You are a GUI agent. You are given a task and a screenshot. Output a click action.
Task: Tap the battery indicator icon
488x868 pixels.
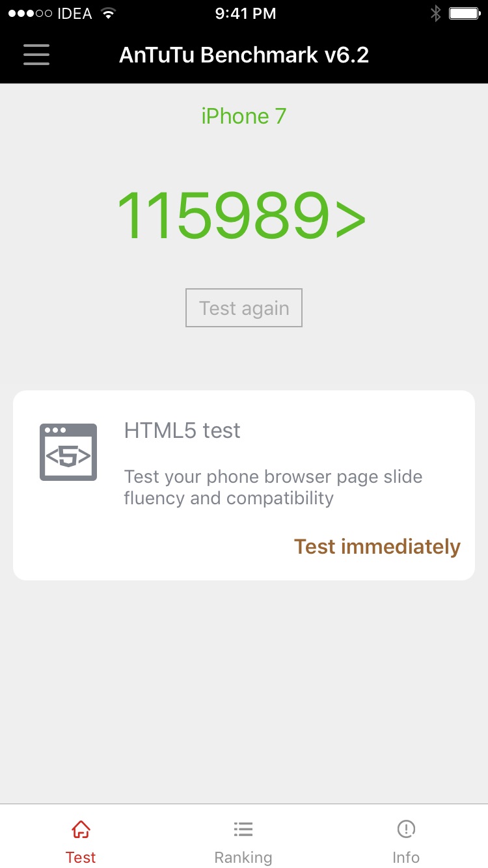click(x=465, y=13)
